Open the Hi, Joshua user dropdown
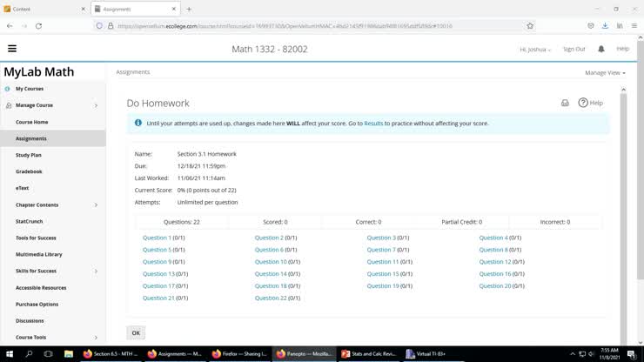The height and width of the screenshot is (362, 644). pos(535,50)
